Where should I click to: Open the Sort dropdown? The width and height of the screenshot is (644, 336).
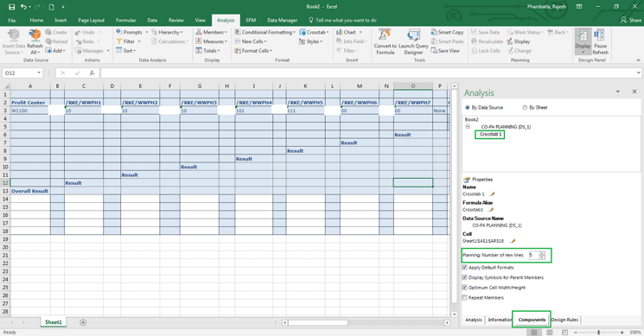pyautogui.click(x=125, y=50)
